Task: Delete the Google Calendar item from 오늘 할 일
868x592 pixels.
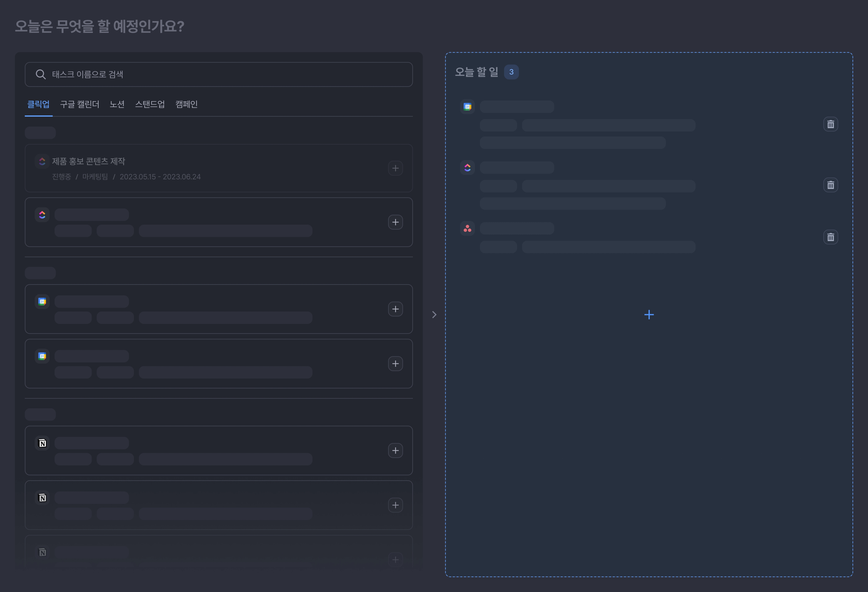Action: 831,124
